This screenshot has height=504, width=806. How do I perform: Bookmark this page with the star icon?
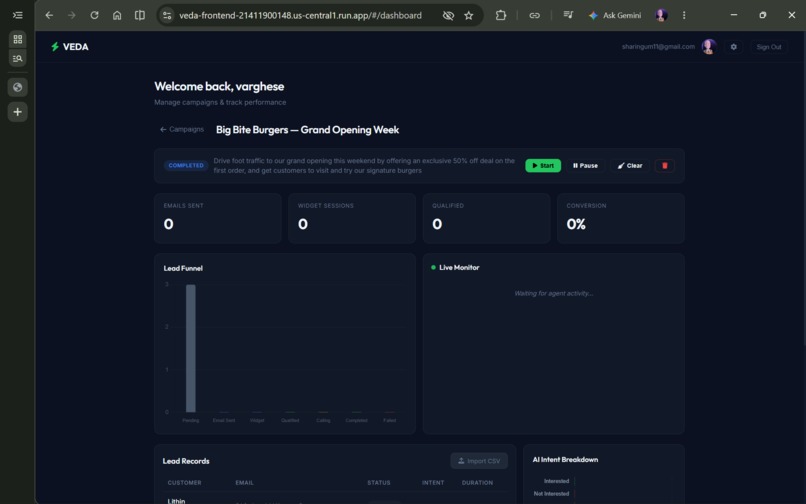tap(469, 15)
